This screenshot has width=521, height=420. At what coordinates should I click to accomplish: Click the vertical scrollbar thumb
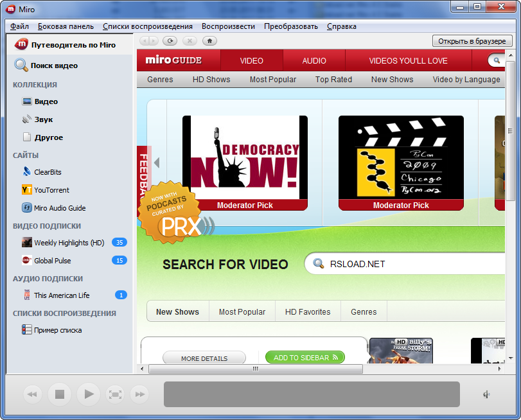coord(510,130)
